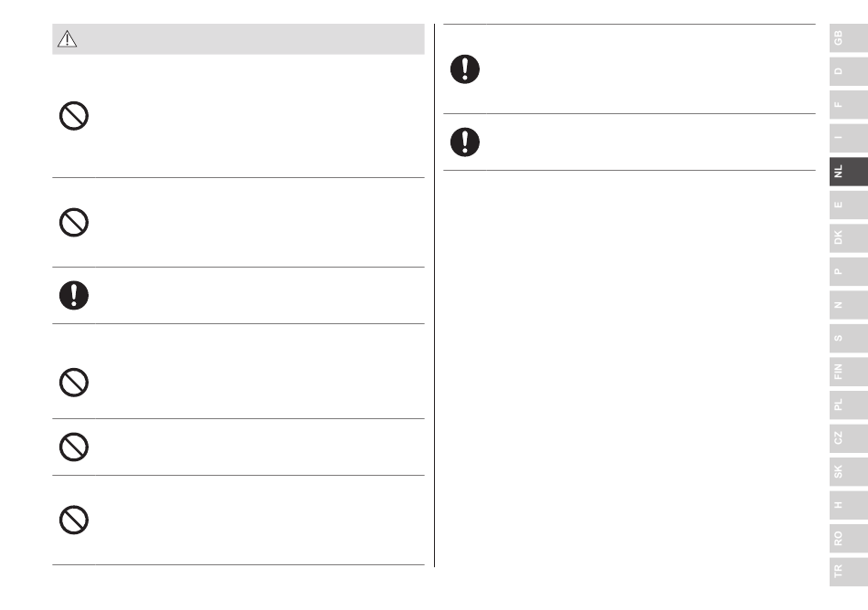Switch to the D language tab
868x610 pixels.
[x=849, y=71]
